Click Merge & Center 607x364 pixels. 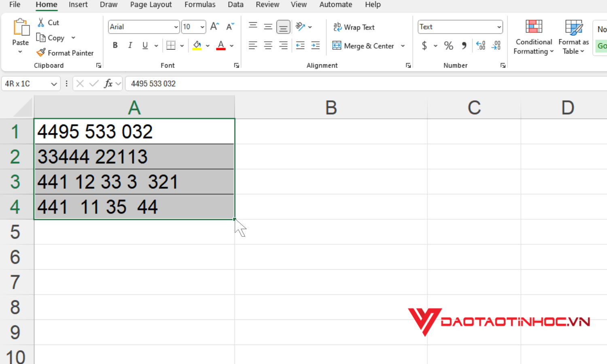363,46
